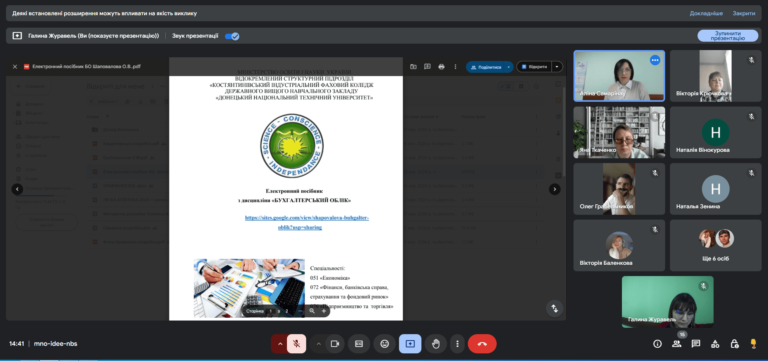768x361 pixels.
Task: Leave the call with red hang-up button
Action: (482, 344)
